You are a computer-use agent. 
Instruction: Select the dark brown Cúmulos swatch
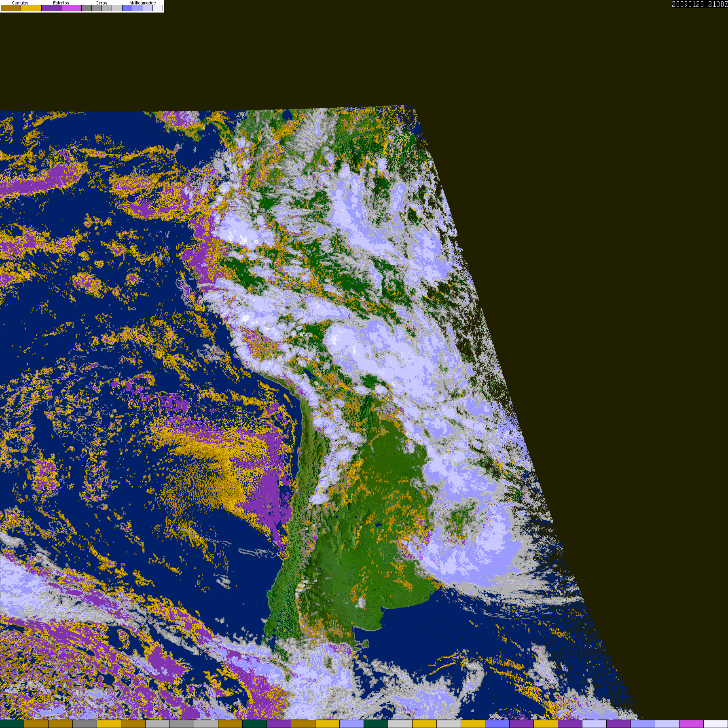tap(11, 8)
